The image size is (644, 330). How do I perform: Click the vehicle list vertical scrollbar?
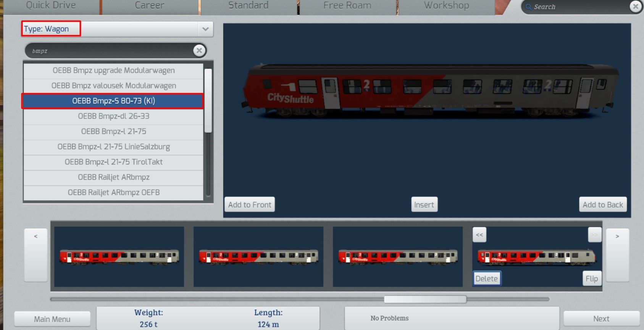coord(208,101)
